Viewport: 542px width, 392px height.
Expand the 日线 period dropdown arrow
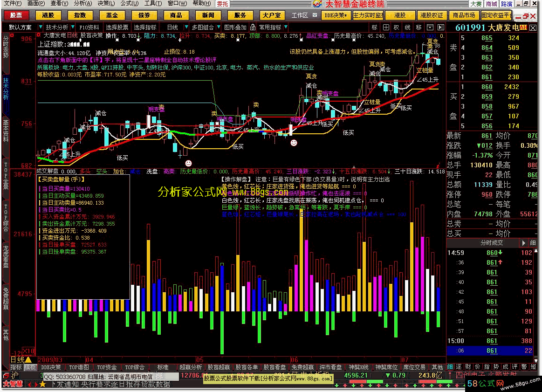click(x=186, y=28)
